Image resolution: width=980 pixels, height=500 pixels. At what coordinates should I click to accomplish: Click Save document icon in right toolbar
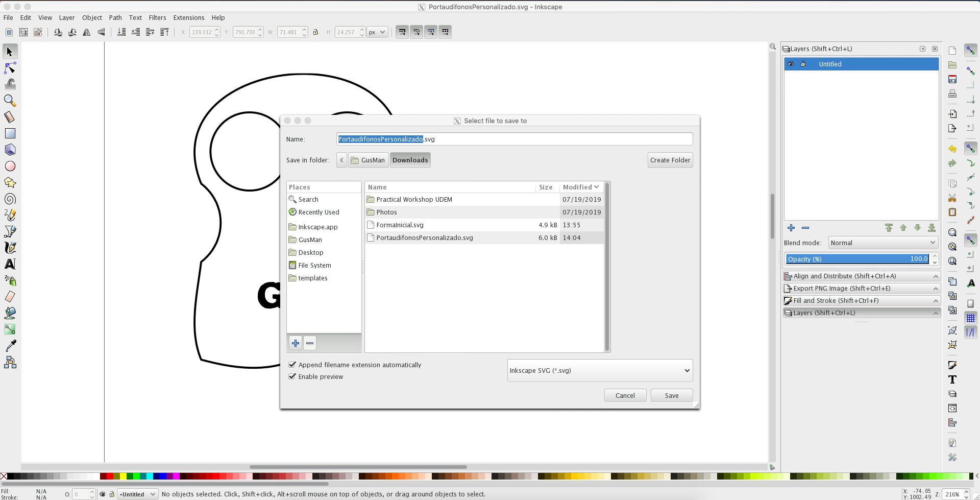(952, 79)
